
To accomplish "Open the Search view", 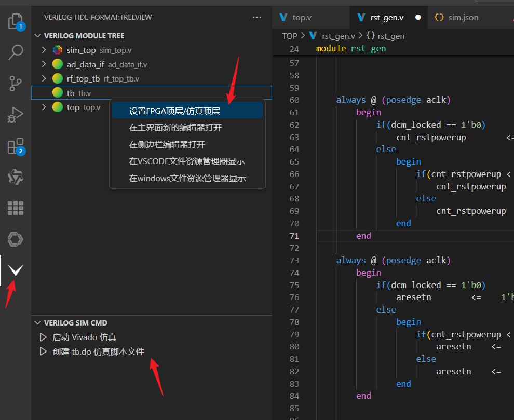I will 16,52.
